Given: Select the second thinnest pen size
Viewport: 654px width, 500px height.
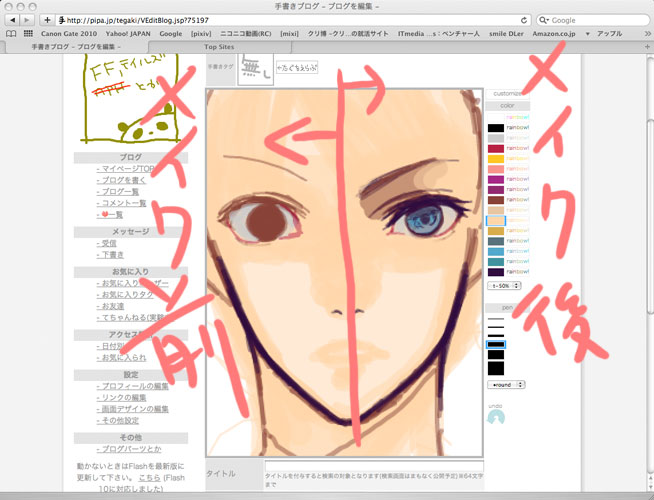Looking at the screenshot, I should pyautogui.click(x=496, y=327).
